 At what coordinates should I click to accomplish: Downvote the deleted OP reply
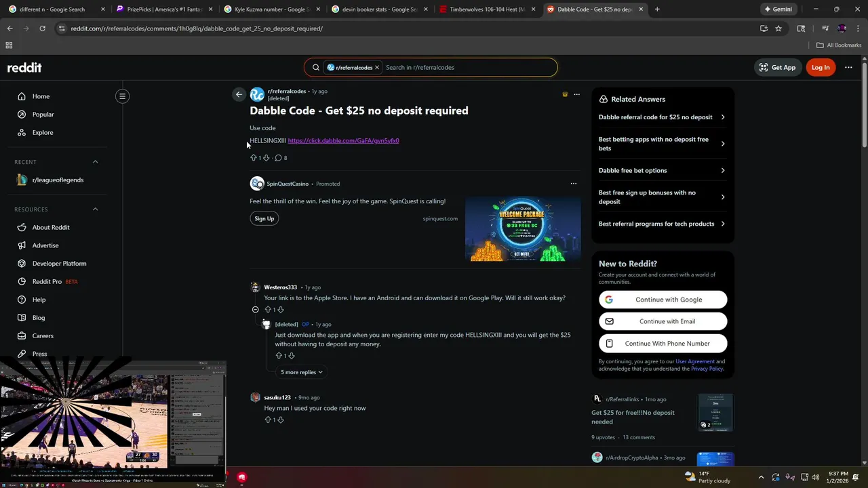292,356
